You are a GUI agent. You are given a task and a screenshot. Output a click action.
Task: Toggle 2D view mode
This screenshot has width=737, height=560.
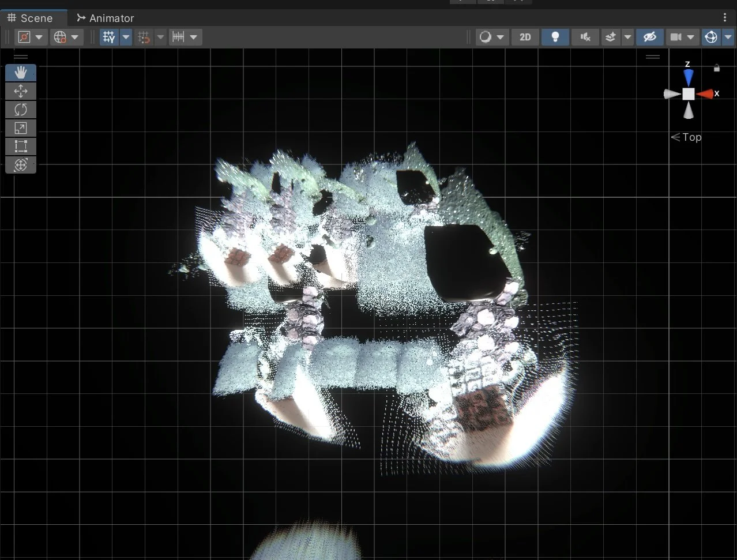(x=525, y=37)
